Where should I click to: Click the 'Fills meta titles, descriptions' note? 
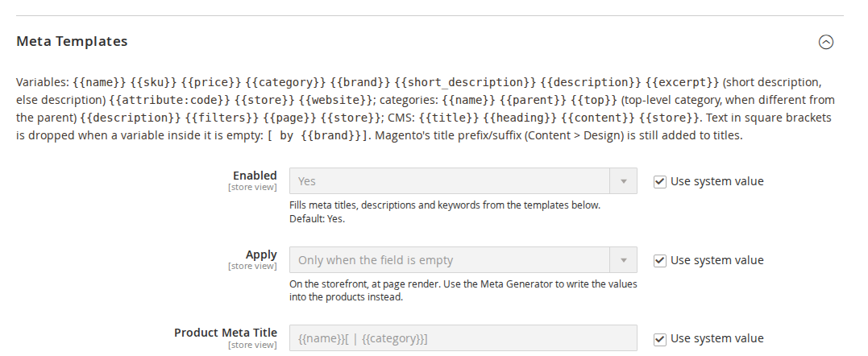pyautogui.click(x=445, y=205)
